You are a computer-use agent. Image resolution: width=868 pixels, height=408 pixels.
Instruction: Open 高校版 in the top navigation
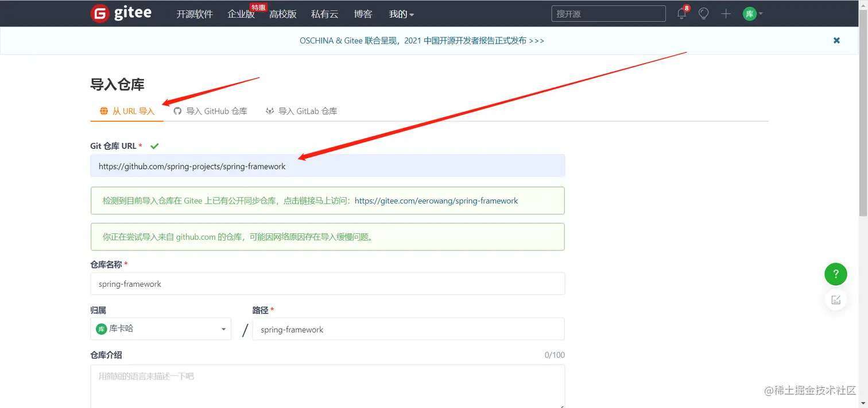pyautogui.click(x=283, y=14)
